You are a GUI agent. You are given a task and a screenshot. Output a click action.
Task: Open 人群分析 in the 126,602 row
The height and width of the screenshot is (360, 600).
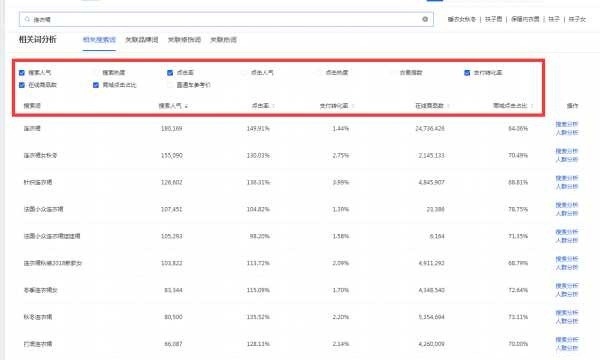pyautogui.click(x=567, y=186)
